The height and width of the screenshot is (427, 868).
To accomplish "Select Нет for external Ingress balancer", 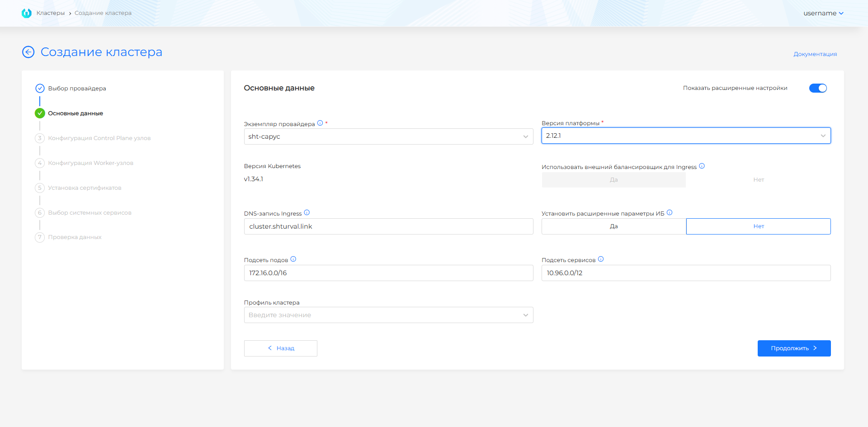I will point(758,180).
